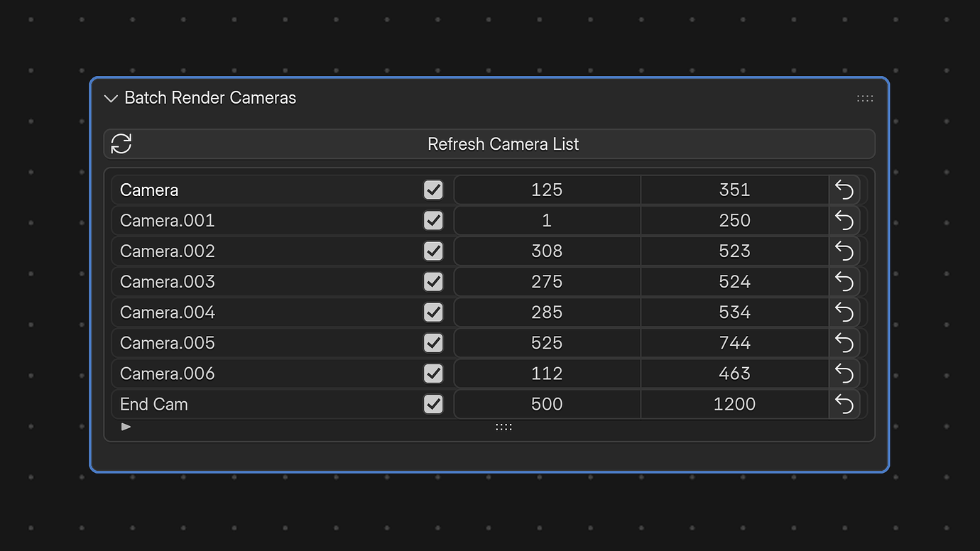Reset frame range for Camera.003
Viewport: 980px width, 551px height.
[x=844, y=282]
